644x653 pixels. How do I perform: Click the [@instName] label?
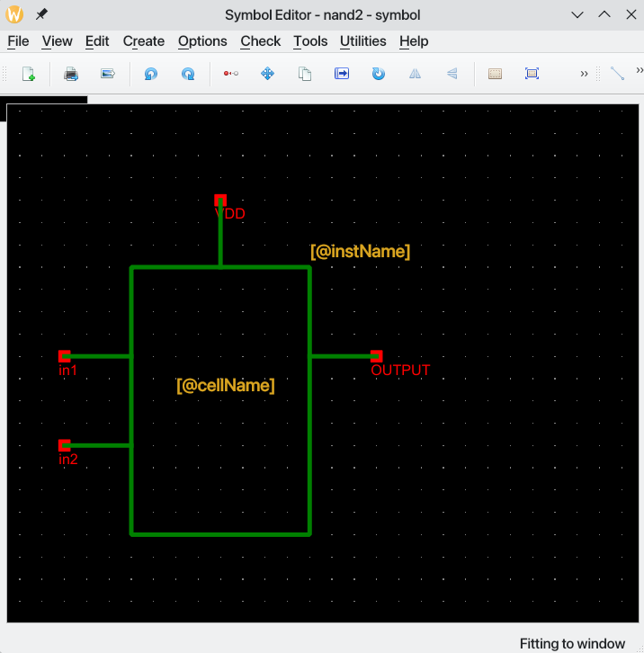pos(360,252)
